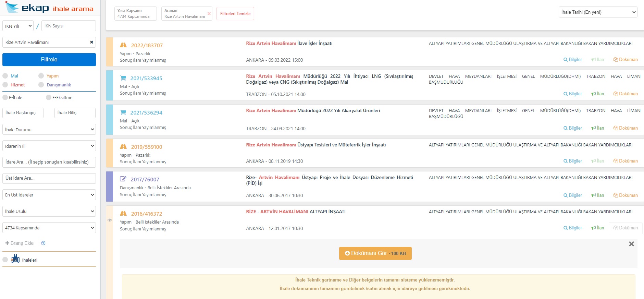Viewport: 644px width, 299px height.
Task: Open İlan for tender 2021/536294
Action: point(598,128)
